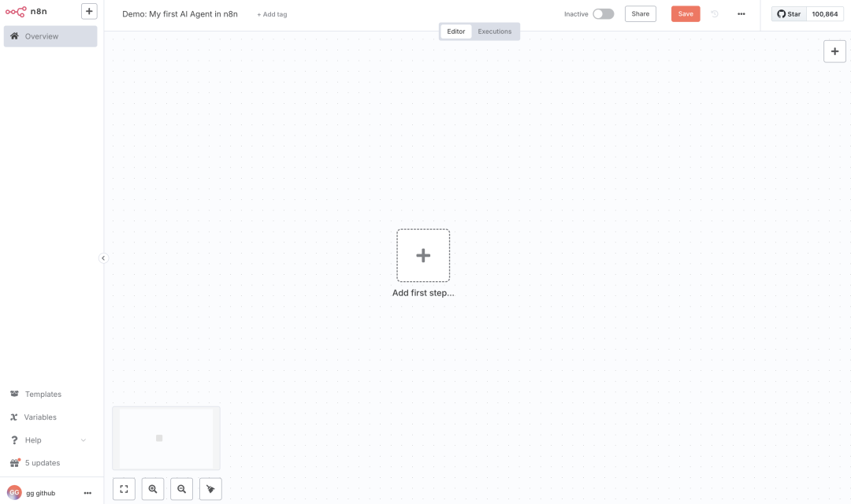Switch to the Executions tab

pos(494,31)
